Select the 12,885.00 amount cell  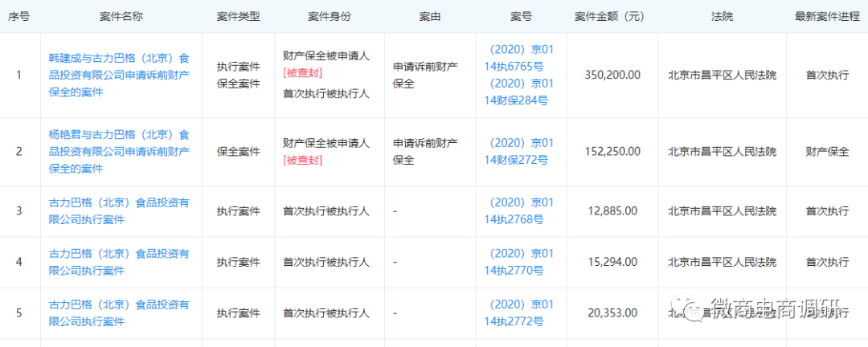612,210
